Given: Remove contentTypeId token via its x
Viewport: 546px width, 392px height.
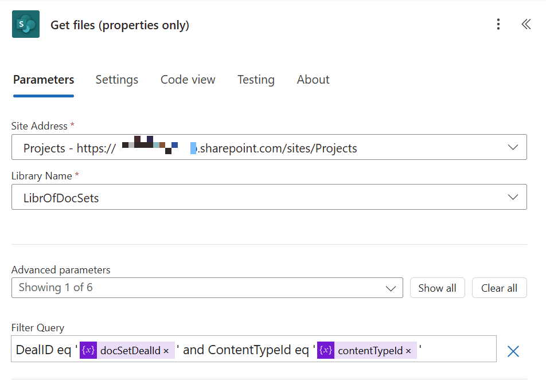Looking at the screenshot, I should click(x=407, y=350).
